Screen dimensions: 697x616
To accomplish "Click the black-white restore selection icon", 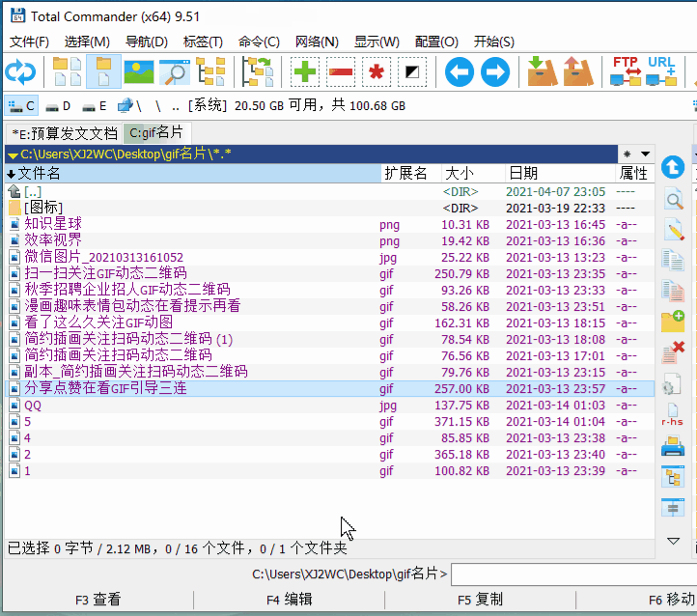I will click(412, 71).
